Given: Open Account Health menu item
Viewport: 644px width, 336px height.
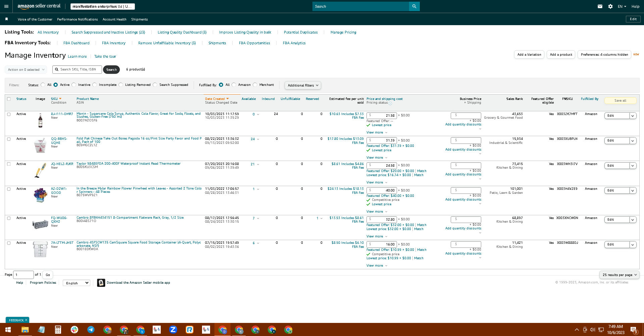Looking at the screenshot, I should coord(114,19).
